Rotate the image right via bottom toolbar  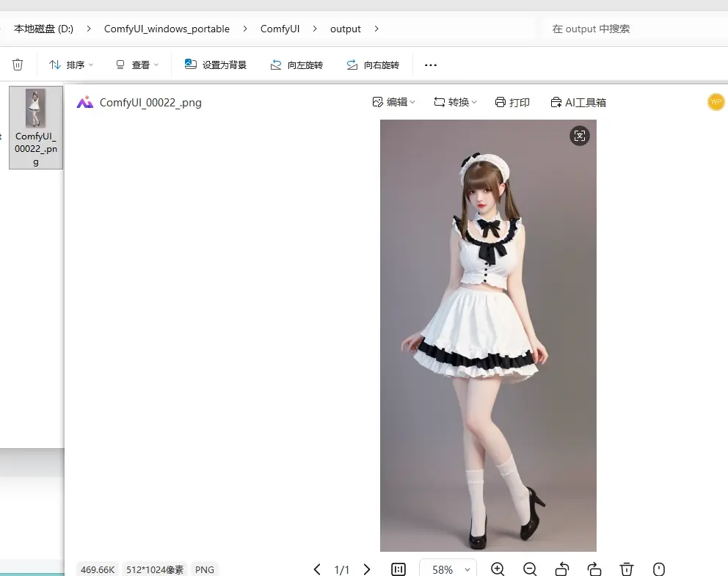[594, 569]
